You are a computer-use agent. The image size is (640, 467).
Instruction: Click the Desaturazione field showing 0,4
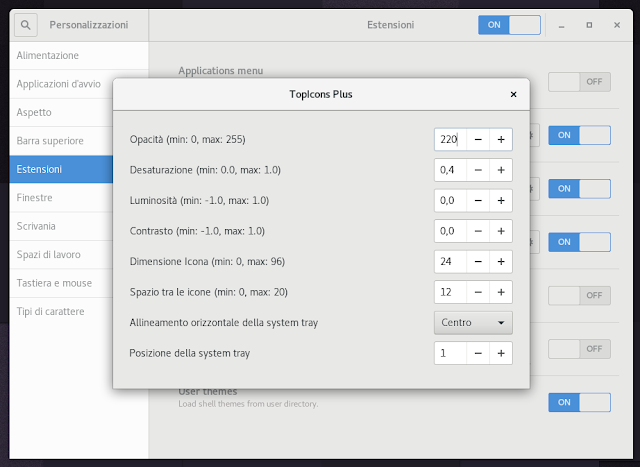[450, 170]
